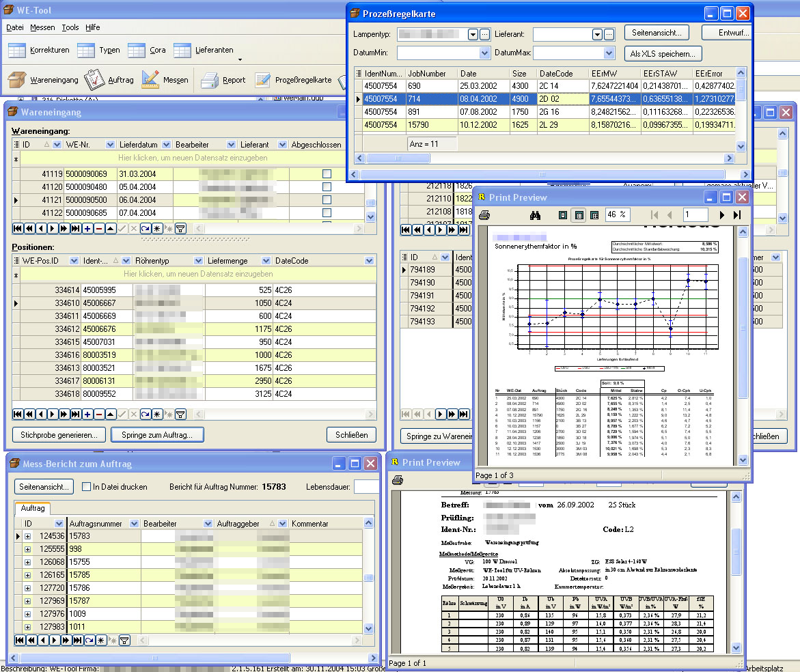Open DatumMax dropdown
Image resolution: width=800 pixels, height=672 pixels.
(609, 53)
